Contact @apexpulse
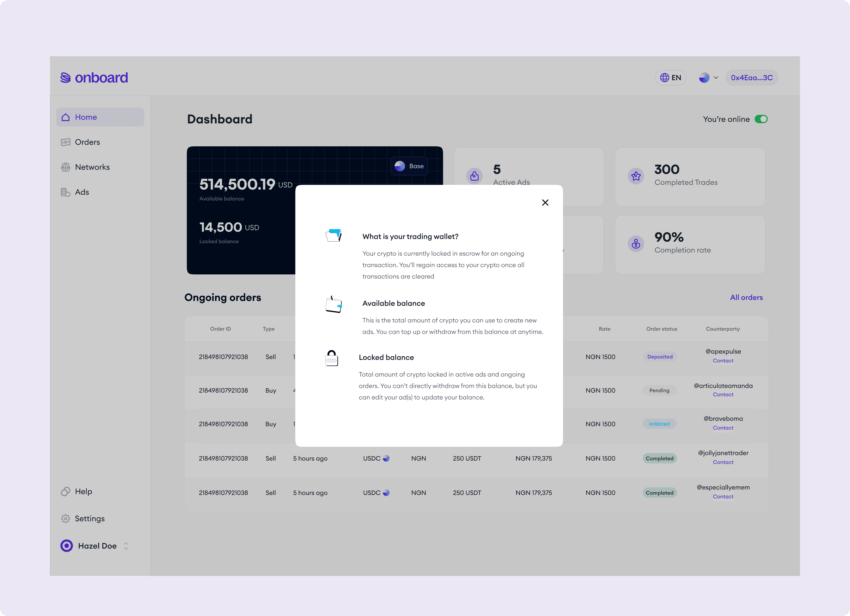Image resolution: width=850 pixels, height=616 pixels. click(723, 361)
